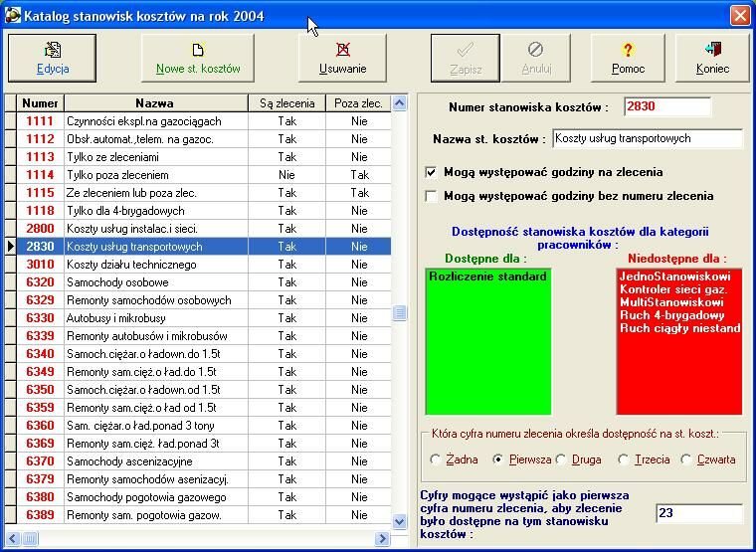Enable Mogą występować godziny bez numeru zlecenia
Viewport: 756px width, 552px height.
tap(431, 196)
